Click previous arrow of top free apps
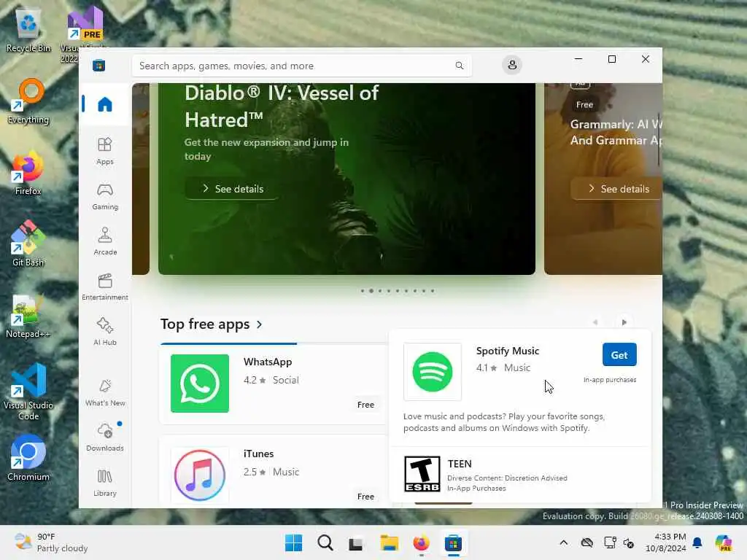747x560 pixels. pyautogui.click(x=595, y=322)
